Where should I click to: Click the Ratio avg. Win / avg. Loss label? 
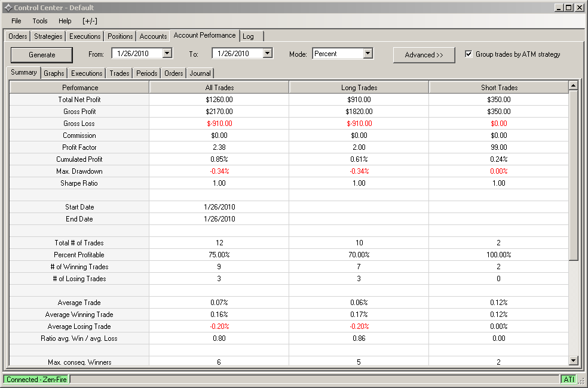click(x=79, y=338)
